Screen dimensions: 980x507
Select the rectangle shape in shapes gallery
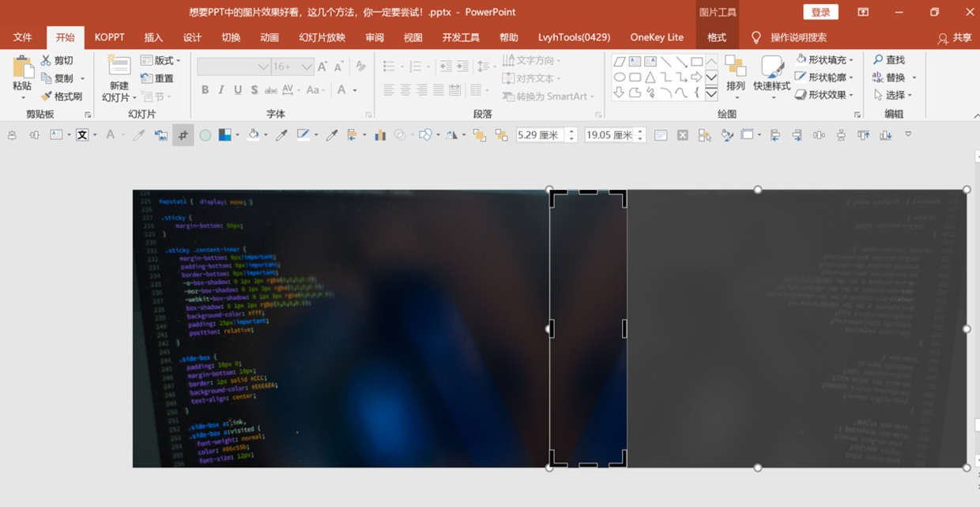(696, 62)
